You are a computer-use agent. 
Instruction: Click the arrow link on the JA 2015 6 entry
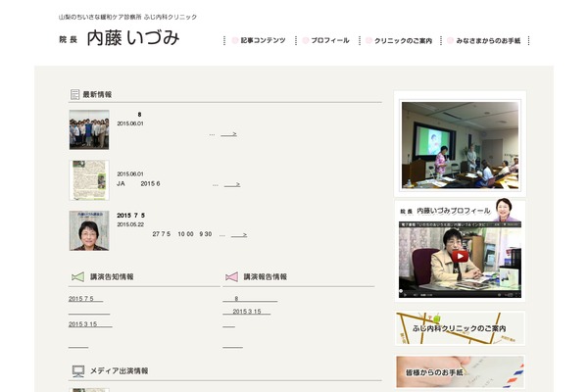(232, 184)
